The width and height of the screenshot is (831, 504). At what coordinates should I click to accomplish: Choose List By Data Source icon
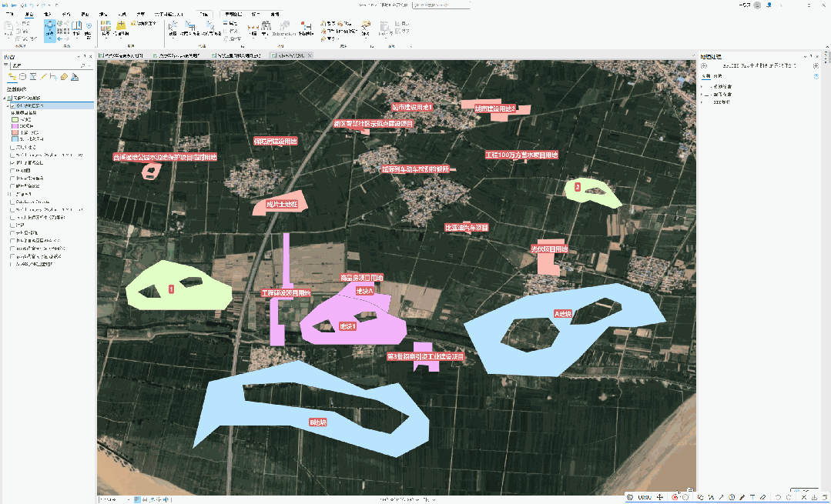[x=22, y=77]
